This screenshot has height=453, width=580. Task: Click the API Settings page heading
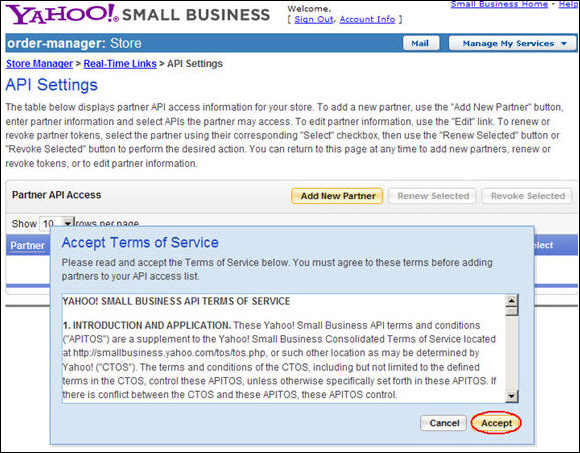(x=51, y=85)
